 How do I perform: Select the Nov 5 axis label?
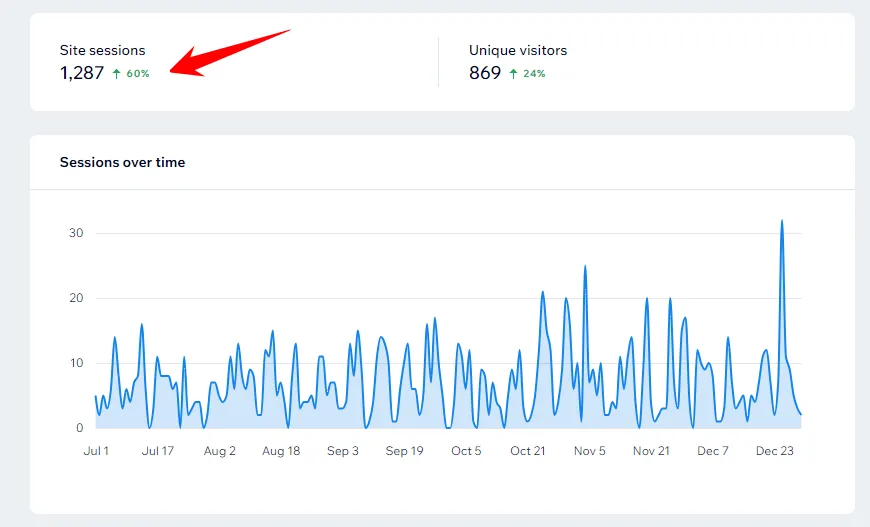tap(589, 451)
